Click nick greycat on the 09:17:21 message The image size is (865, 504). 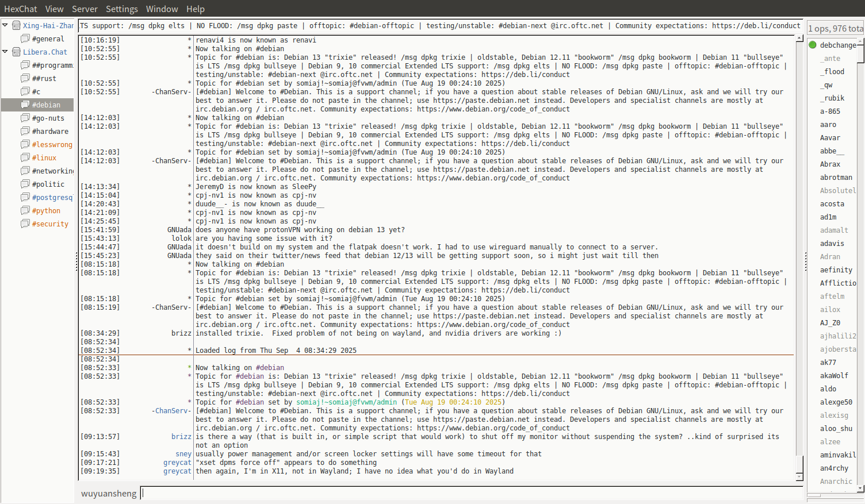(177, 462)
